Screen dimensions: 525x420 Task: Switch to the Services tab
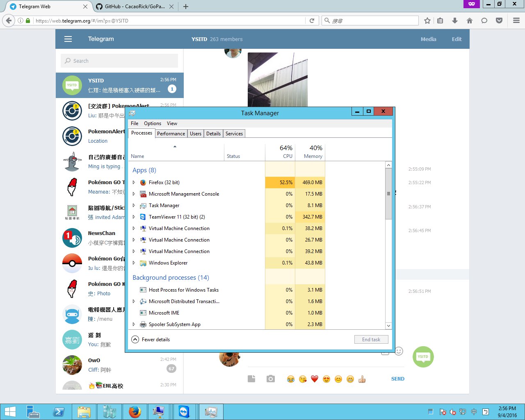[x=234, y=134]
